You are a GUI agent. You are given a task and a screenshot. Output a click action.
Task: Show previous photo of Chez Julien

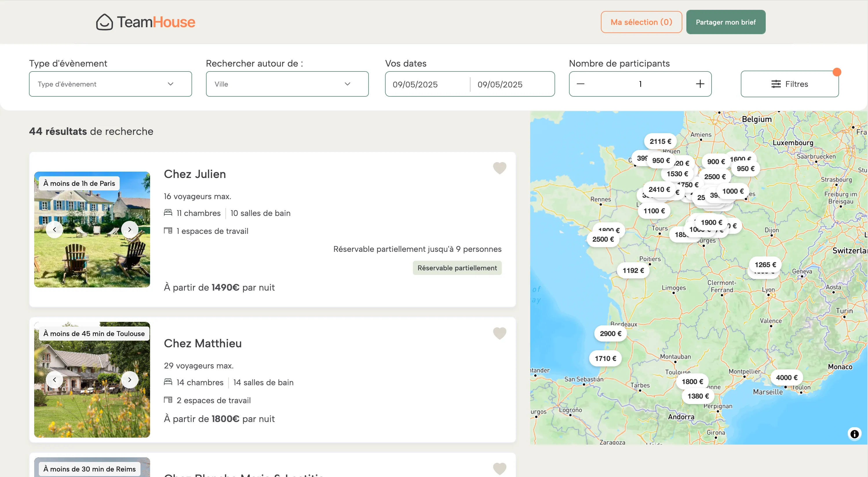coord(54,230)
